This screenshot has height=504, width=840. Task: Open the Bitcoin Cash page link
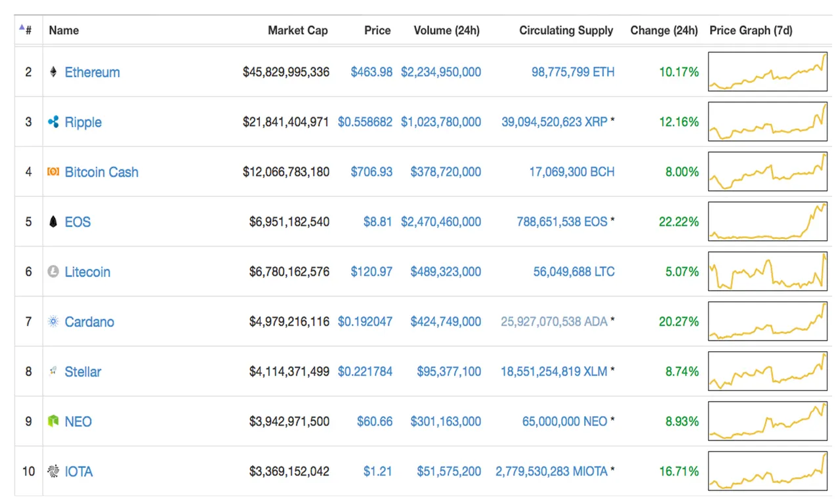tap(102, 172)
